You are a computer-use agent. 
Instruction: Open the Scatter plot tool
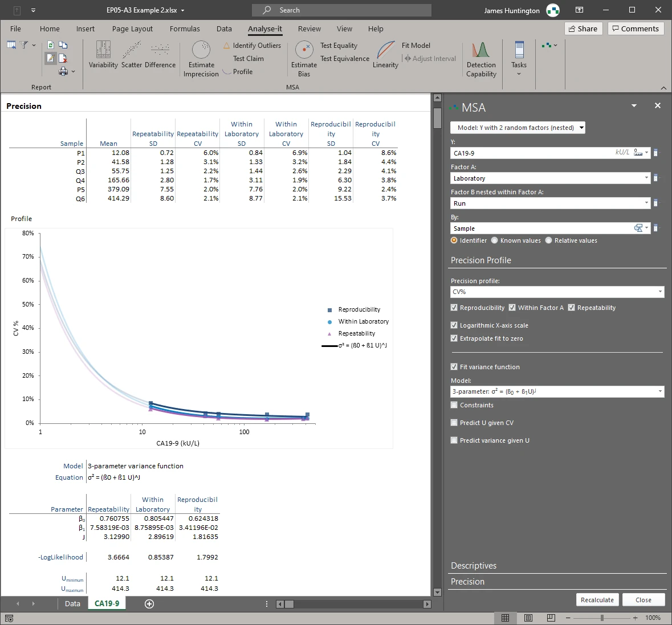(x=132, y=54)
